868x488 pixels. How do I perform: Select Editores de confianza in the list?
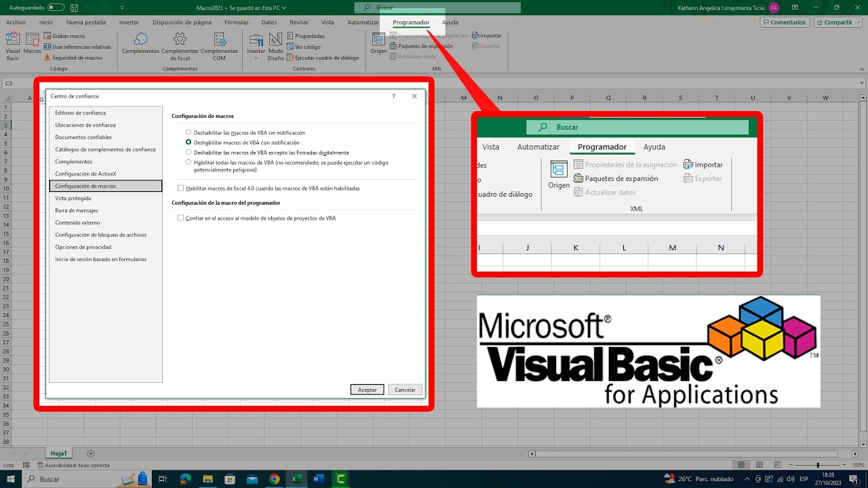coord(106,113)
